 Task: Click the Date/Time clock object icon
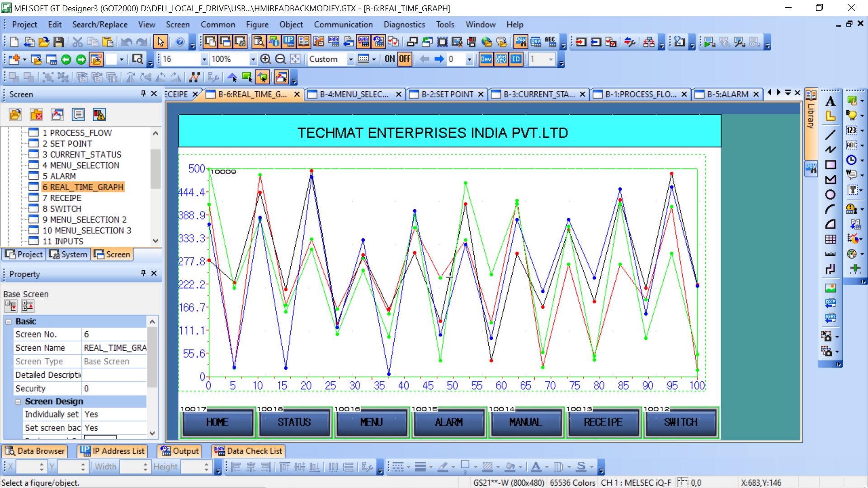(852, 160)
